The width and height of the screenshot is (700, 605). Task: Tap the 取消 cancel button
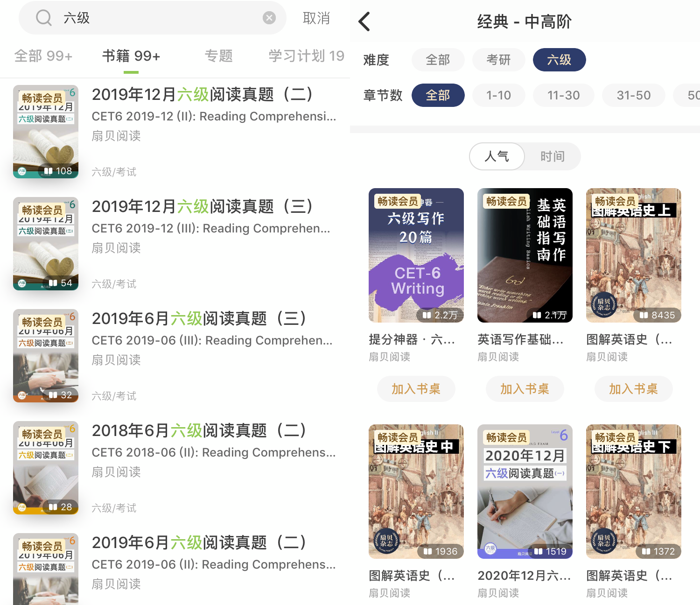point(316,18)
